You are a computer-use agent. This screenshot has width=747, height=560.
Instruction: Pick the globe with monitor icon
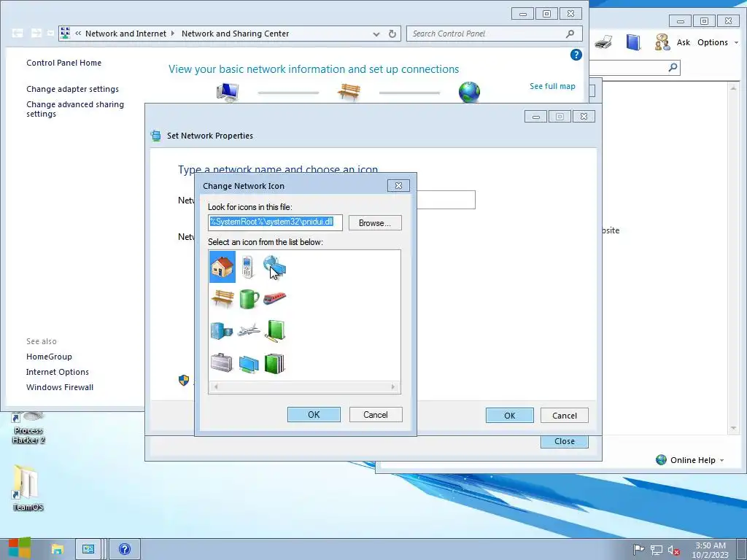(x=274, y=267)
